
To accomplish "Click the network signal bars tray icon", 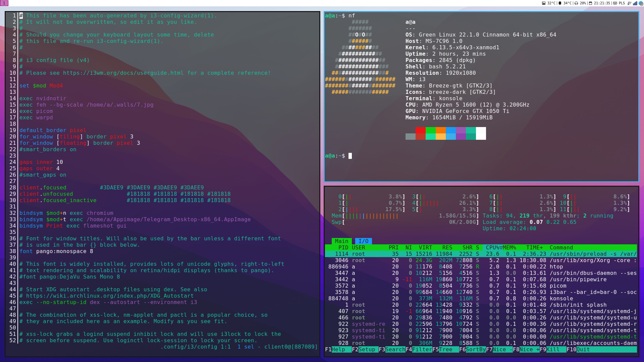I will pos(635,3).
